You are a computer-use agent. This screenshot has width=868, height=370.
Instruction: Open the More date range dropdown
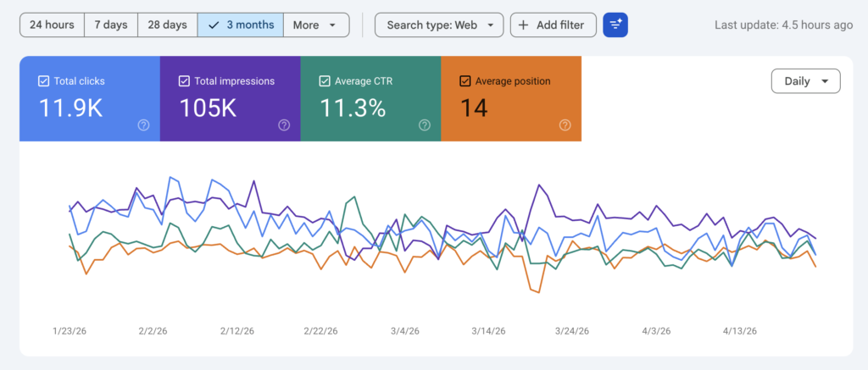coord(316,25)
